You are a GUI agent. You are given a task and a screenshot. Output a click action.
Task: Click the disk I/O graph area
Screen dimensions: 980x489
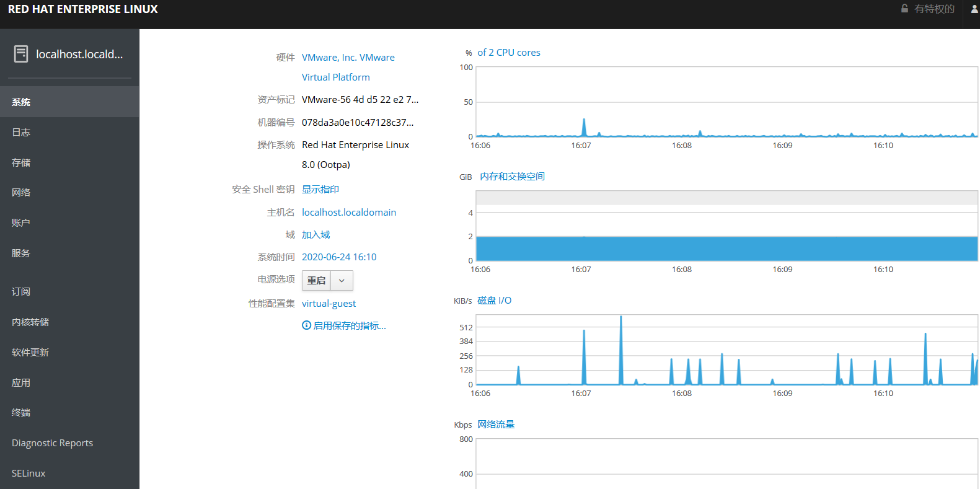[726, 350]
